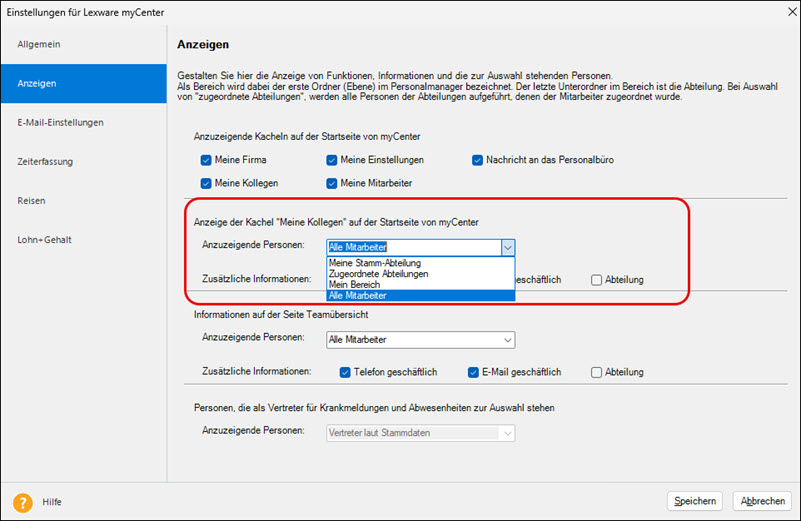801x521 pixels.
Task: Enable Abteilung checkbox under Teamübersicht
Action: coord(597,372)
